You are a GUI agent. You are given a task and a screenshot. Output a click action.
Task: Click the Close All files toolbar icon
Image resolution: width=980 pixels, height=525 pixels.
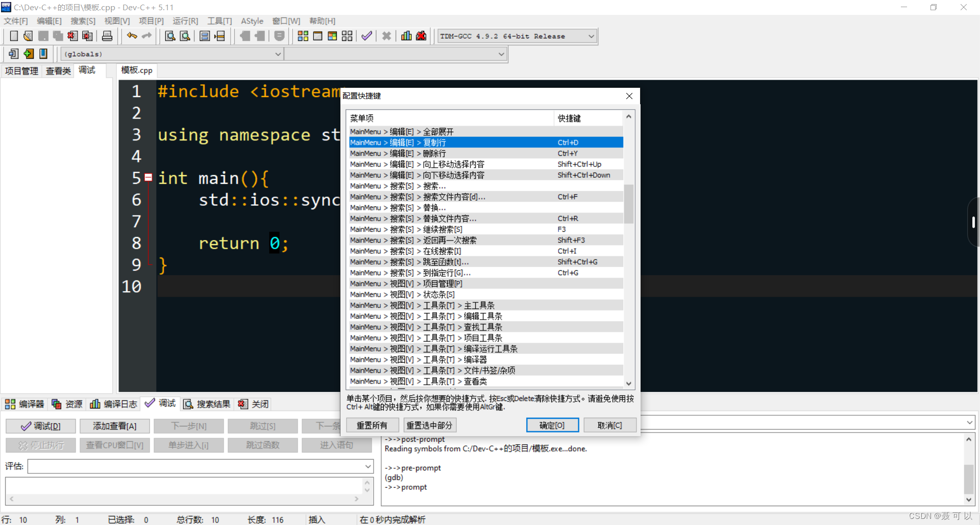[x=87, y=36]
